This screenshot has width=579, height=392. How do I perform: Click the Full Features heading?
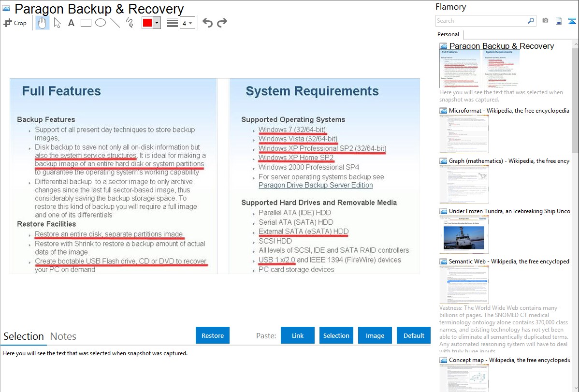click(x=61, y=91)
